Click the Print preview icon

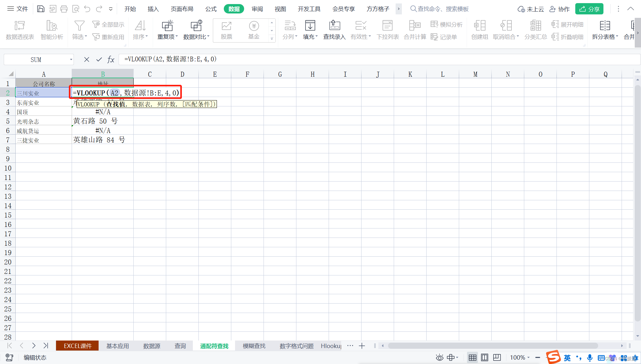pos(76,9)
